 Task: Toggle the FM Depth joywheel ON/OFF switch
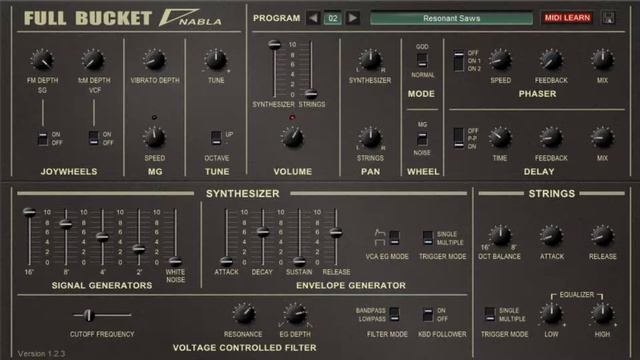(42, 138)
